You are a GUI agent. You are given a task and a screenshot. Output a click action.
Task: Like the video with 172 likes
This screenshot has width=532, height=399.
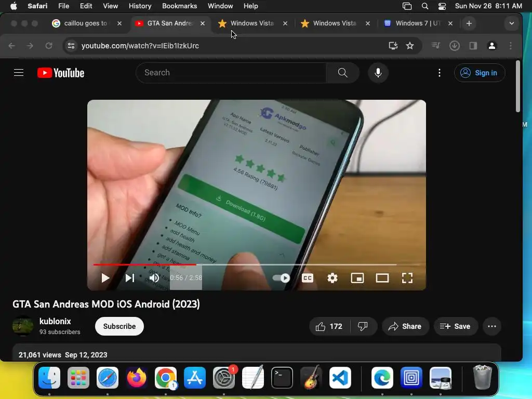[x=329, y=326]
